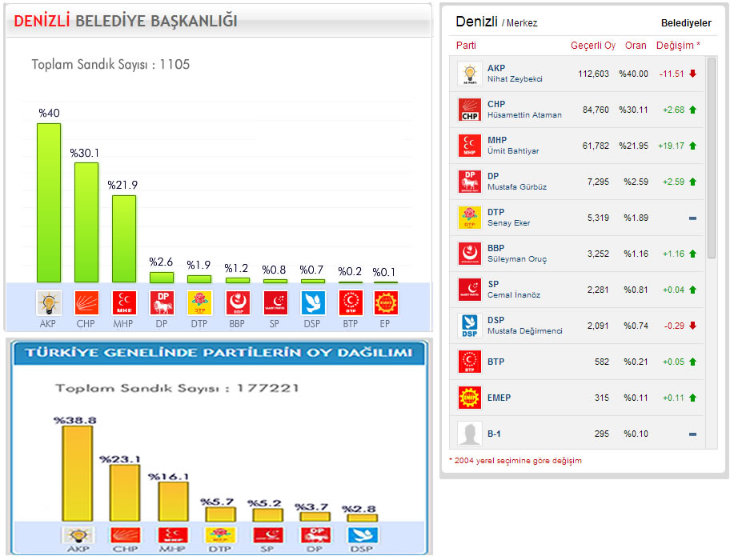
Task: Click the red down arrow in the DSP row
Action: click(693, 326)
